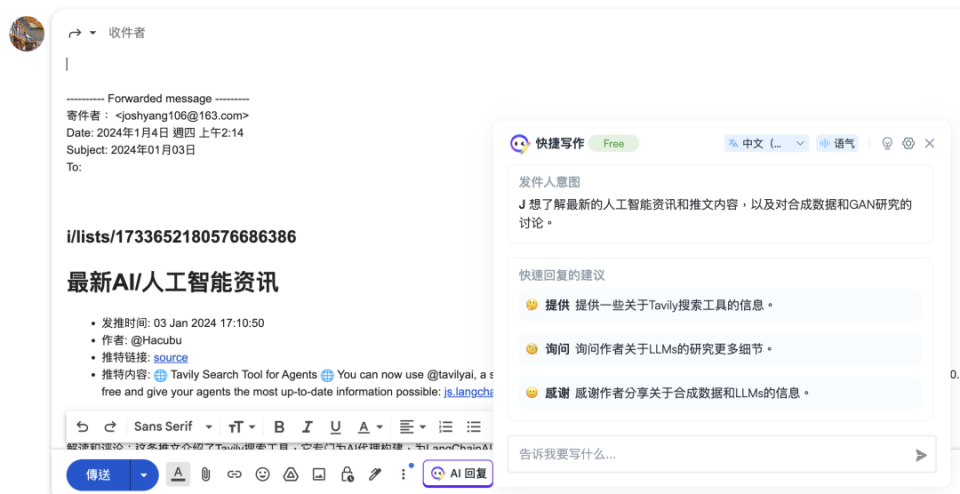The width and height of the screenshot is (960, 494).
Task: Click the sender avatar thumbnail
Action: point(27,34)
